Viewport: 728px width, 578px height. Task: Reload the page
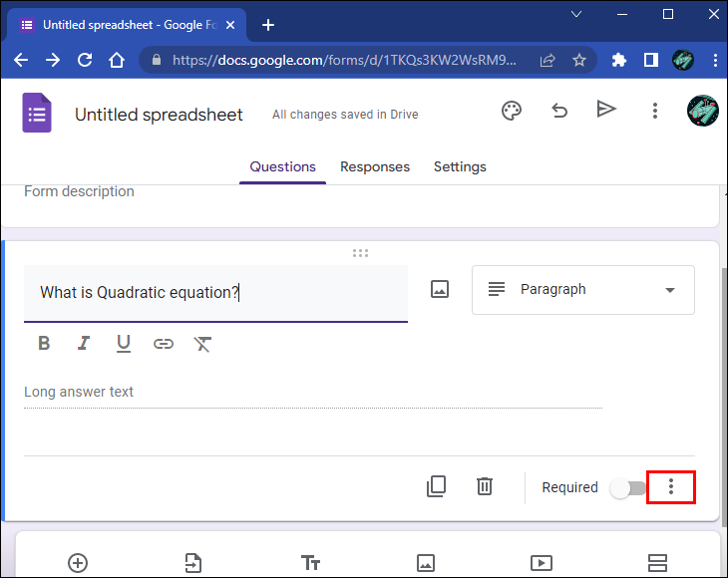85,60
